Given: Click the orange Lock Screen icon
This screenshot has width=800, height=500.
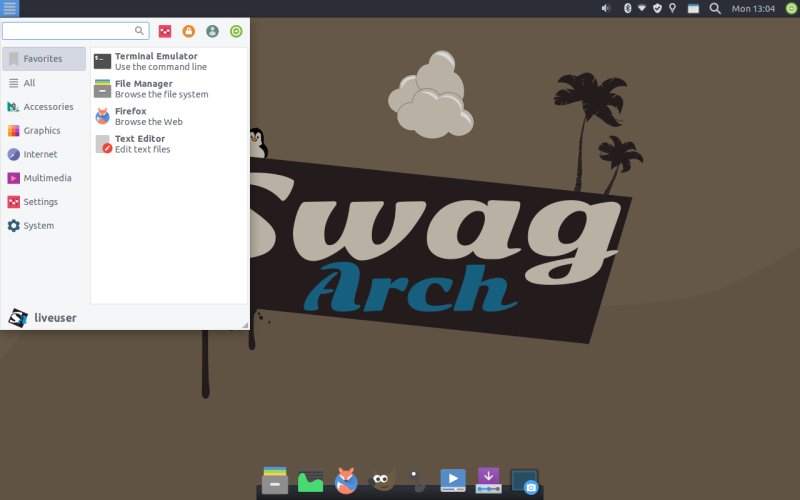Looking at the screenshot, I should [x=188, y=31].
